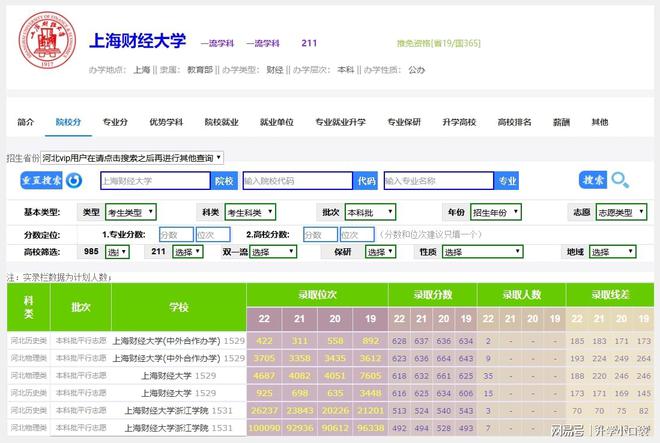Image resolution: width=660 pixels, height=443 pixels.
Task: Click the 录取位次 column header
Action: [x=317, y=294]
